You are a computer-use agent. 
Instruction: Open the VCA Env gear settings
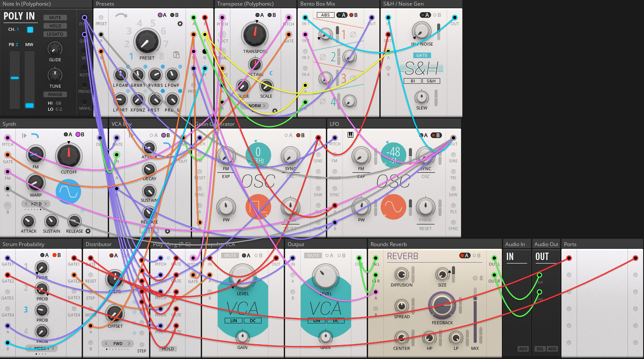pos(167,231)
